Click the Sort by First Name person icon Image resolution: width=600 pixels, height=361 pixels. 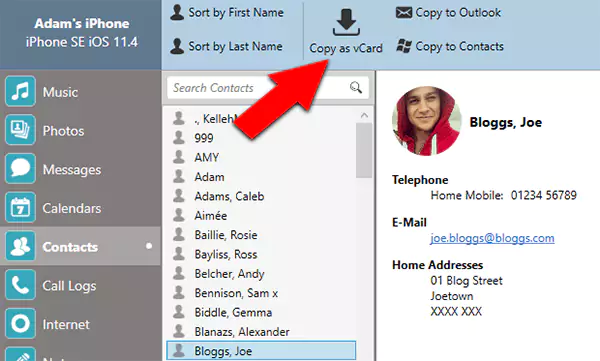pyautogui.click(x=177, y=12)
